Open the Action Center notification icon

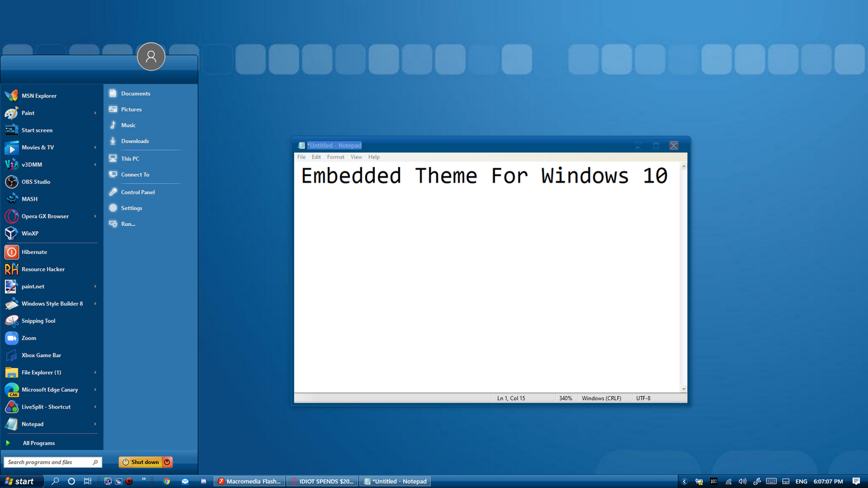tap(856, 481)
